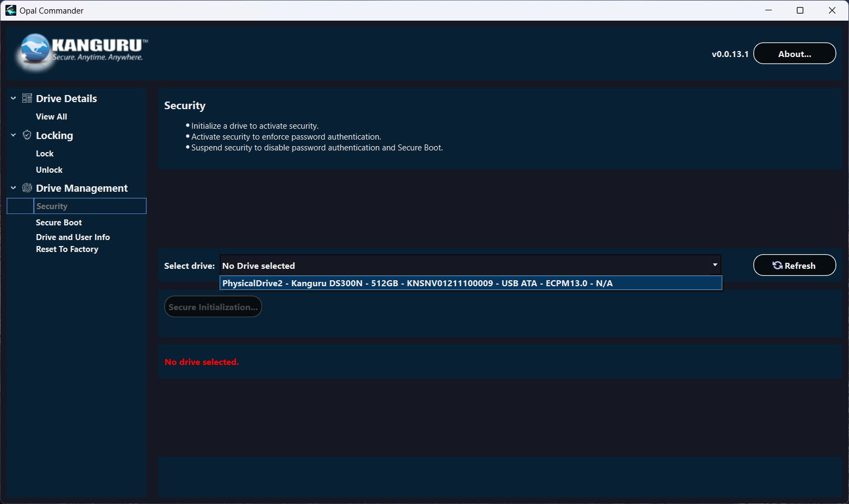Viewport: 849px width, 504px height.
Task: Minimize the Opal Commander window
Action: (769, 10)
